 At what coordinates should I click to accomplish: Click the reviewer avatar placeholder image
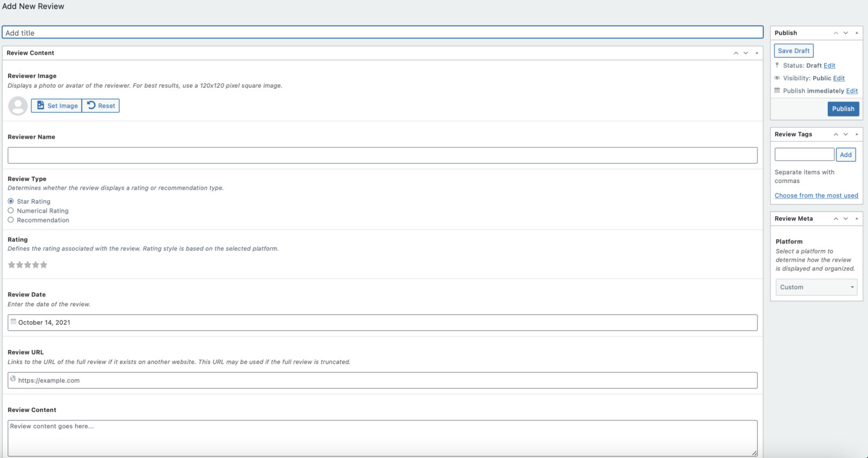pyautogui.click(x=18, y=106)
